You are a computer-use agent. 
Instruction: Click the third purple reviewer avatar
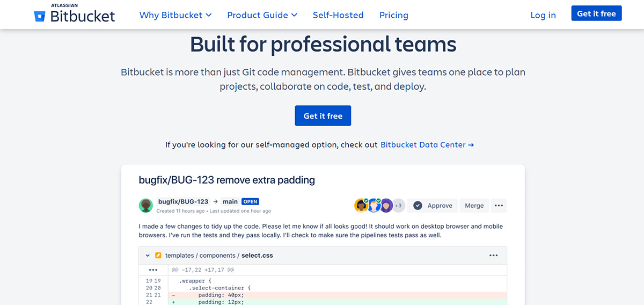pos(386,205)
